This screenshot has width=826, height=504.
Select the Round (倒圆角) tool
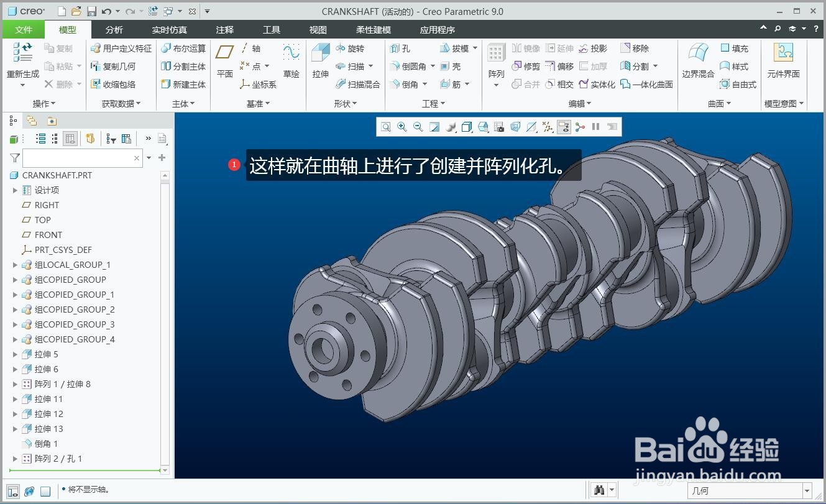408,66
